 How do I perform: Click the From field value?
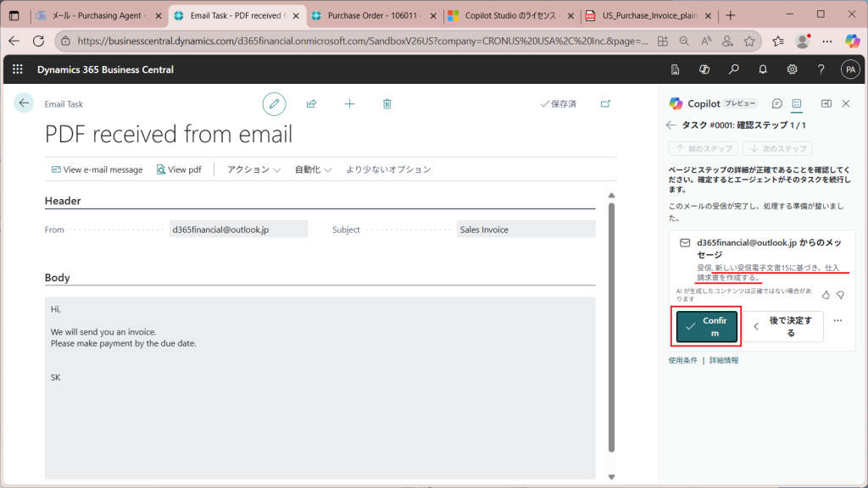pyautogui.click(x=238, y=229)
